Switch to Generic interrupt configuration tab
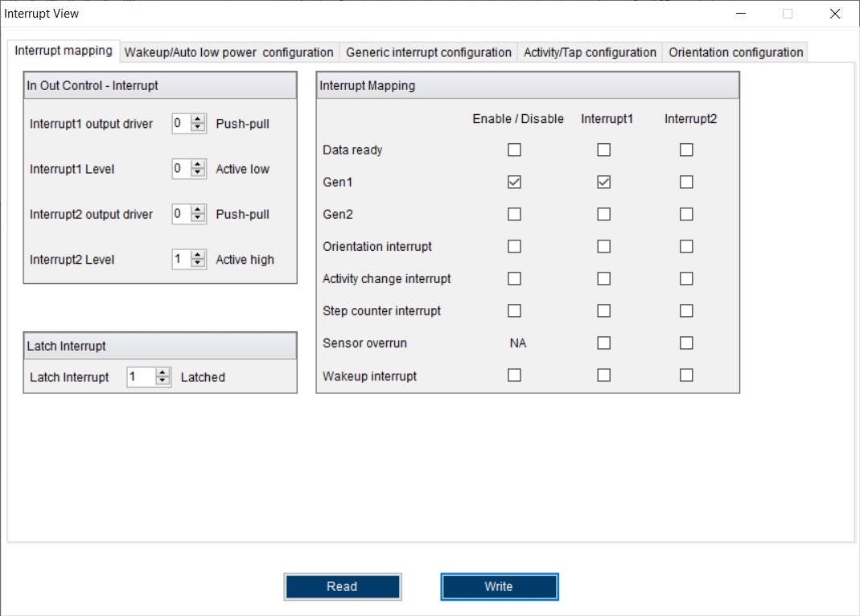Image resolution: width=860 pixels, height=616 pixels. click(428, 52)
